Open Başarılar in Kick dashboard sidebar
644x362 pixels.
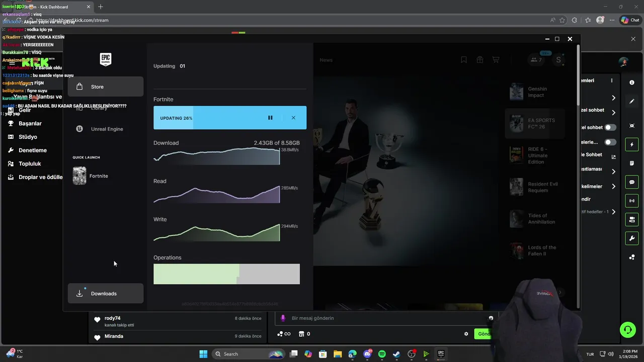pos(31,123)
